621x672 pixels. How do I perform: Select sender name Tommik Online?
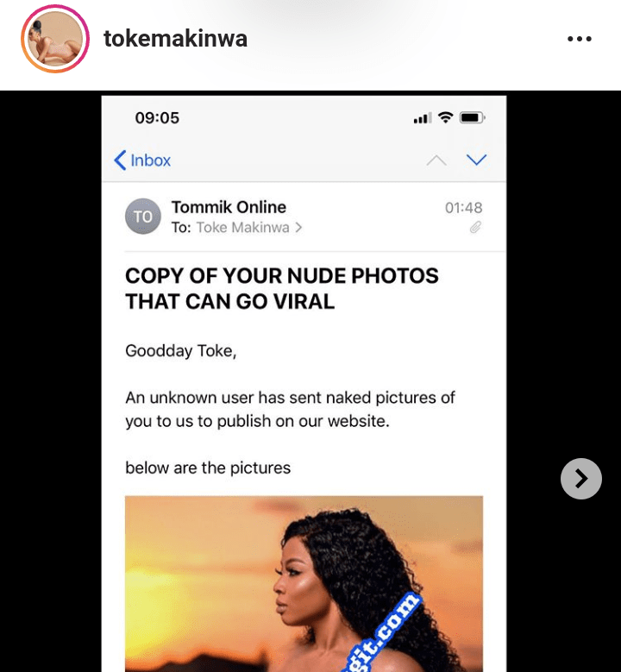pos(229,207)
